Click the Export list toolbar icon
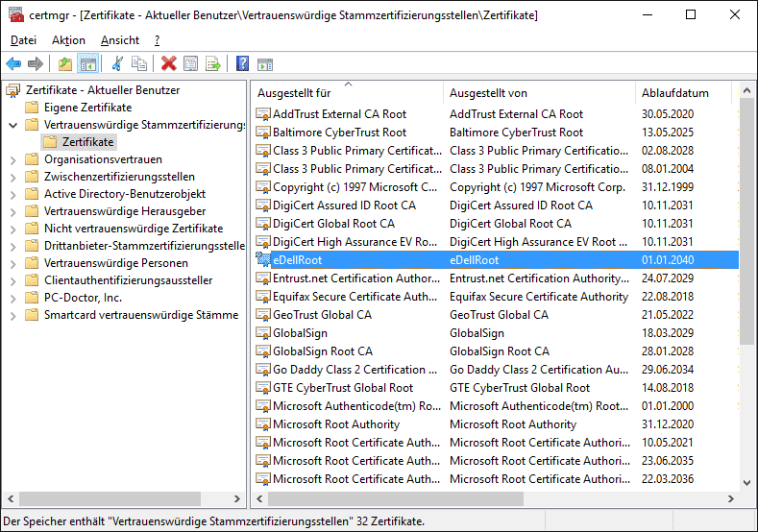Viewport: 758px width, 532px height. (213, 63)
